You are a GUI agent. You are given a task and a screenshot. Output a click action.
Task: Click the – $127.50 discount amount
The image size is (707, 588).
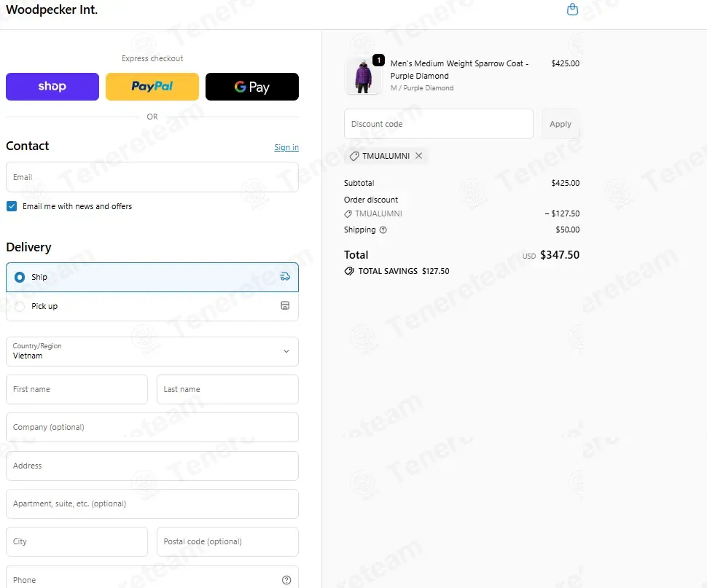tap(562, 213)
